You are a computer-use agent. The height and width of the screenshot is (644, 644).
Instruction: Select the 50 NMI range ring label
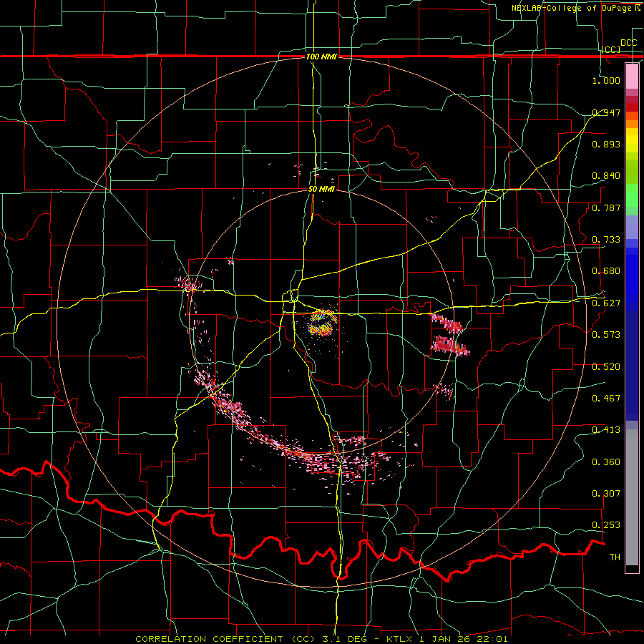(x=321, y=189)
